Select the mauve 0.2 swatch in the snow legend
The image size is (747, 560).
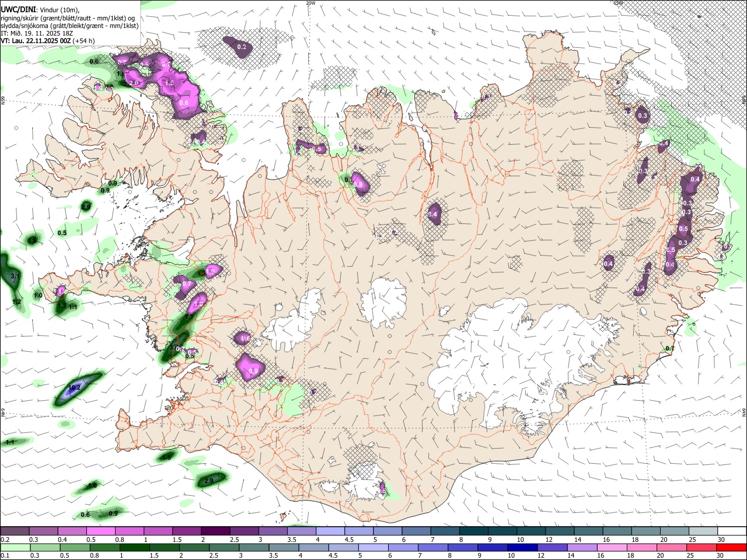click(15, 531)
